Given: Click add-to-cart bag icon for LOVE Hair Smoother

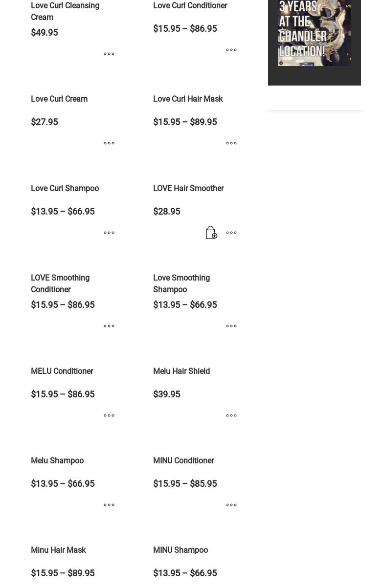Looking at the screenshot, I should click(211, 233).
